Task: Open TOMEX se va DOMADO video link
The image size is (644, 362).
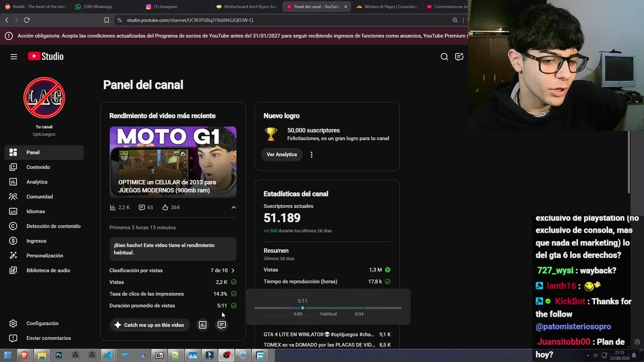Action: coord(319,345)
